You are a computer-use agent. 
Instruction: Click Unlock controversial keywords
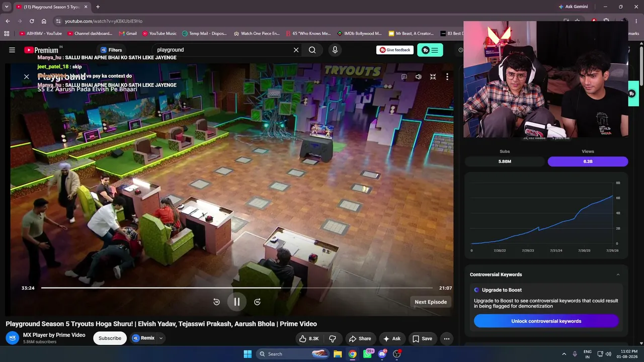(546, 321)
